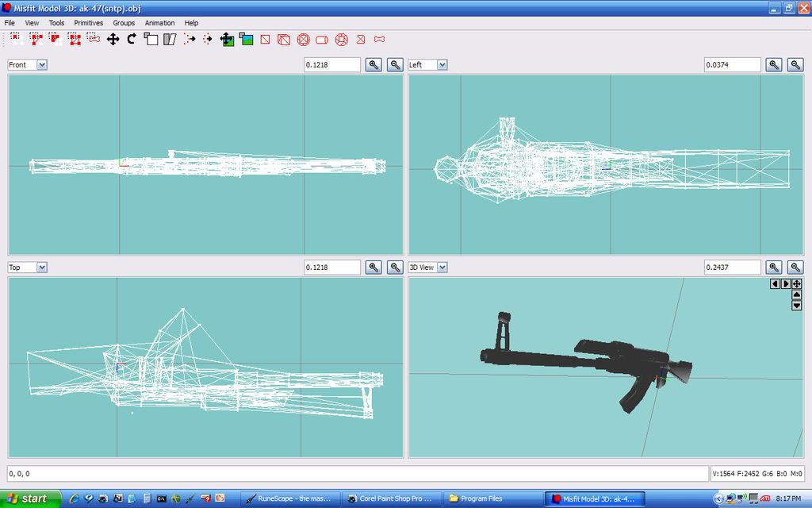The width and height of the screenshot is (812, 508).
Task: Click the pan cross button in 3D View
Action: point(797,283)
